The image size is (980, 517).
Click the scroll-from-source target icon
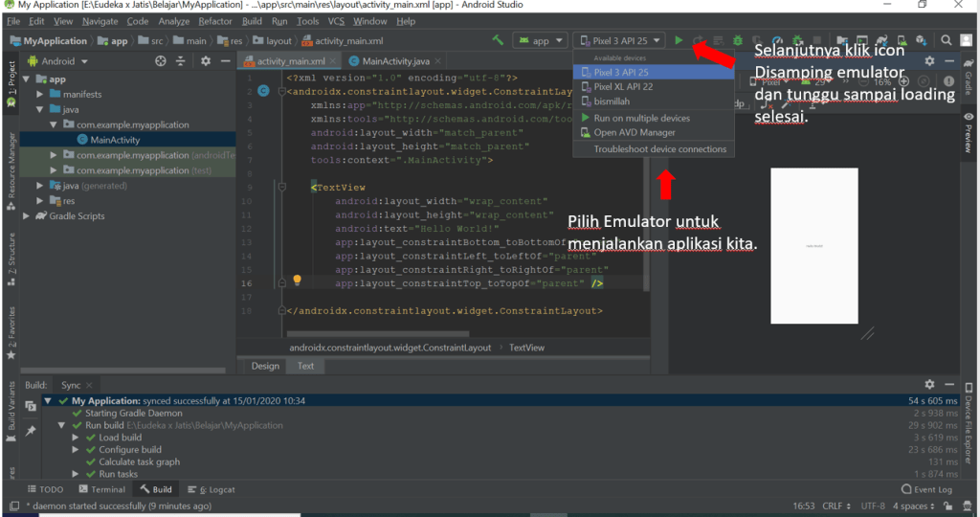coord(161,61)
